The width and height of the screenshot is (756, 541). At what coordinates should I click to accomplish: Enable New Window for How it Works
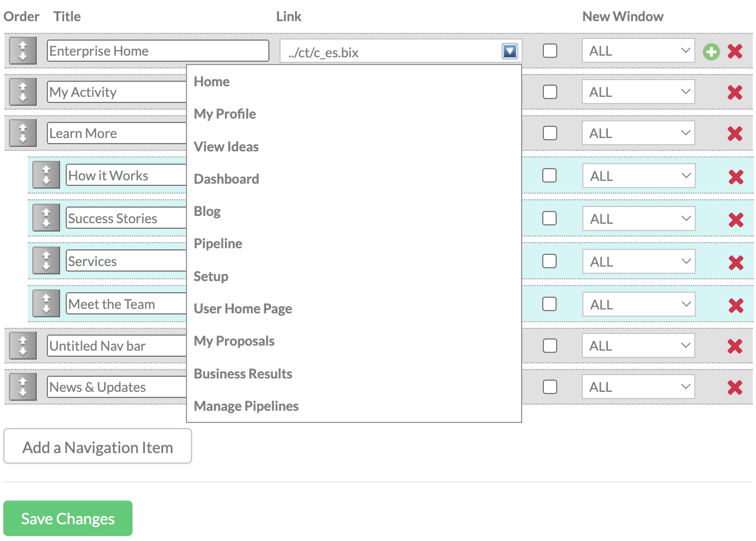549,175
